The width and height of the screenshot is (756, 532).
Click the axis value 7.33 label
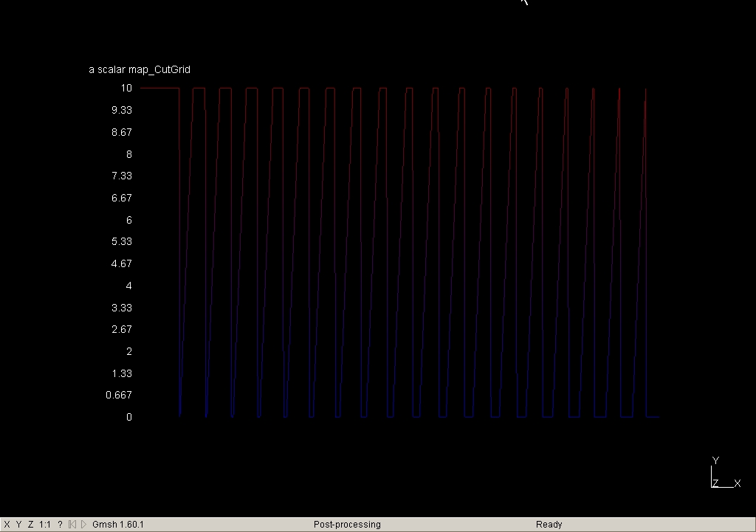(122, 176)
